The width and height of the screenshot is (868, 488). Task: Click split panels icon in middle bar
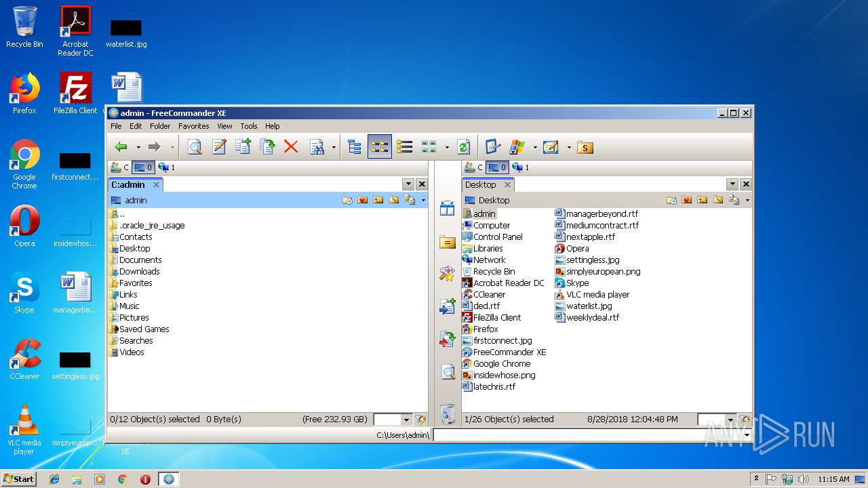coord(448,208)
